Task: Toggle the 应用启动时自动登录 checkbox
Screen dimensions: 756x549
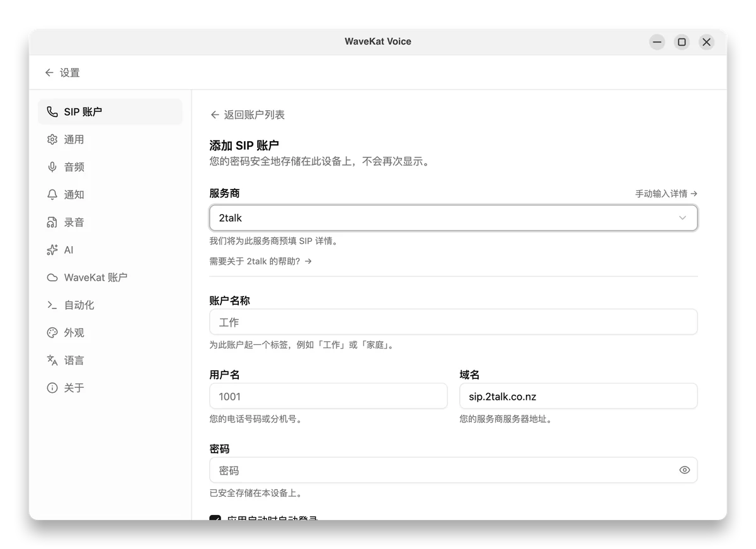Action: [x=215, y=519]
